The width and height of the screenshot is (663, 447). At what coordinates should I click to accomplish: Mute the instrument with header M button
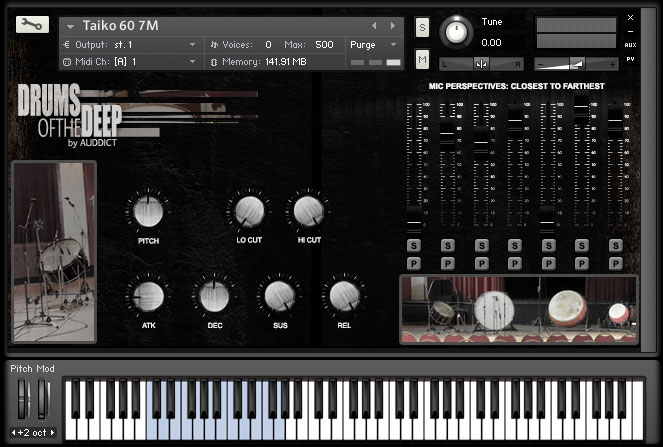point(422,61)
